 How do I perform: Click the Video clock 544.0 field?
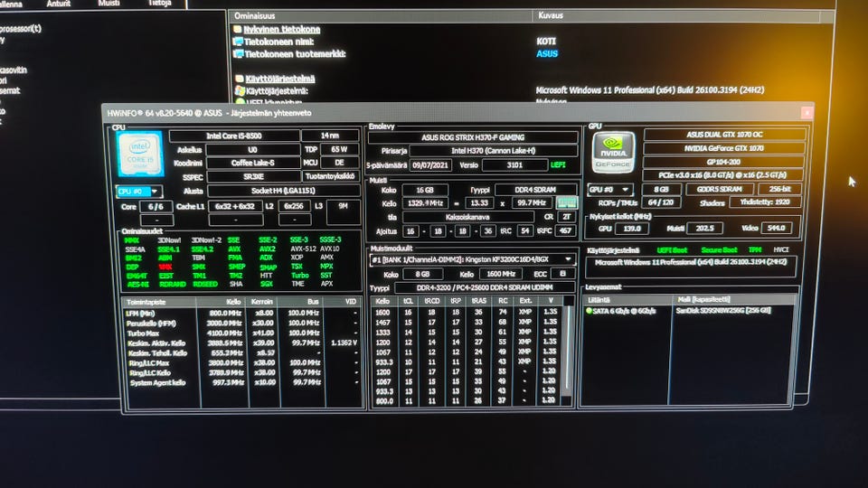point(776,228)
